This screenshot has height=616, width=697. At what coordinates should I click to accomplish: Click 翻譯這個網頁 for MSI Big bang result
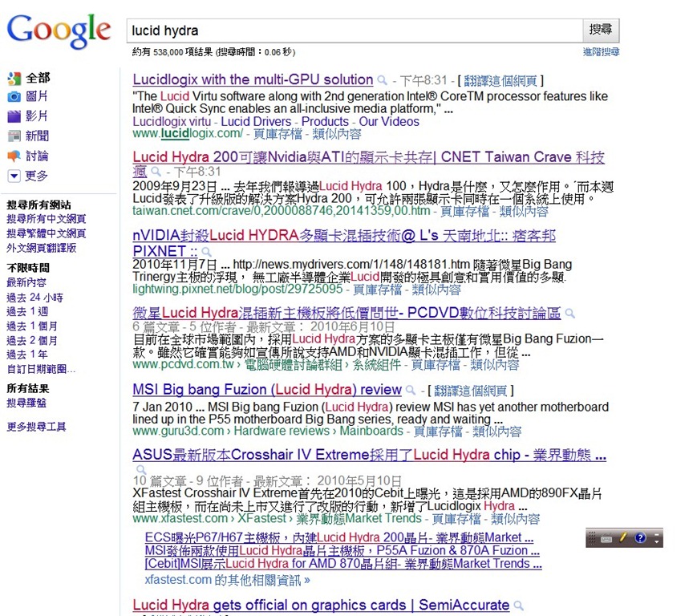click(x=471, y=391)
